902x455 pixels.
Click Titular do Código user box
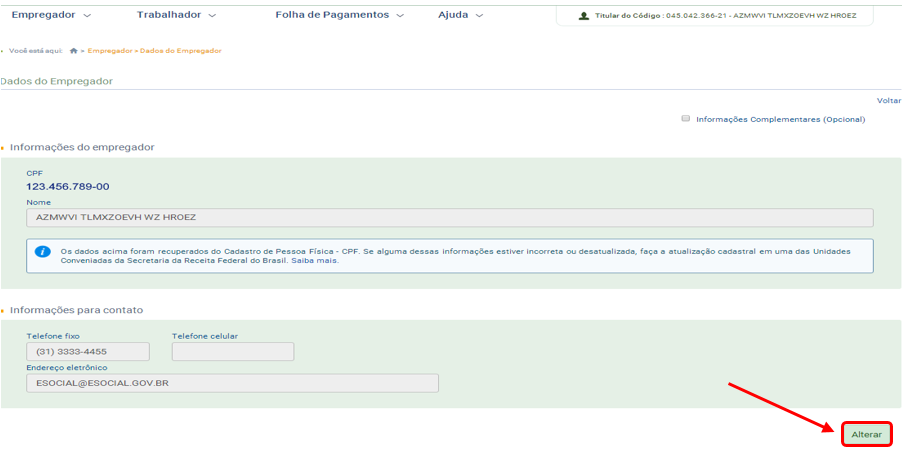(714, 16)
